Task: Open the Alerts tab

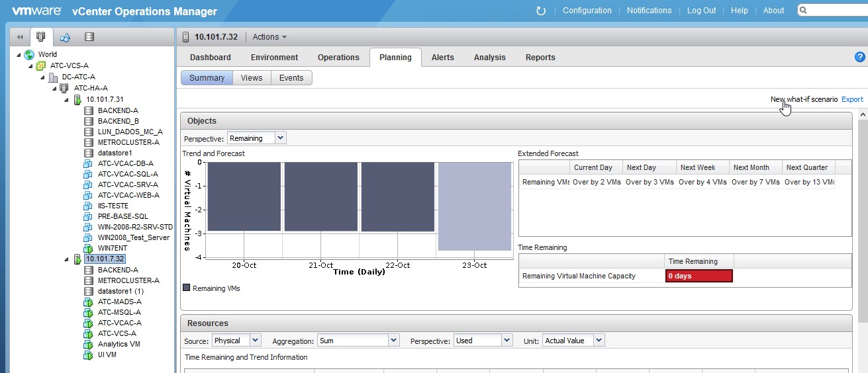Action: [442, 58]
